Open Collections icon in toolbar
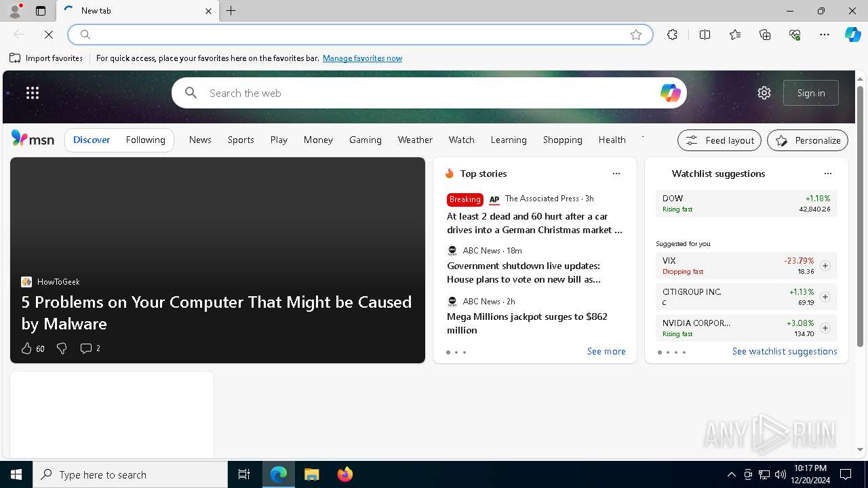The height and width of the screenshot is (488, 868). (765, 35)
